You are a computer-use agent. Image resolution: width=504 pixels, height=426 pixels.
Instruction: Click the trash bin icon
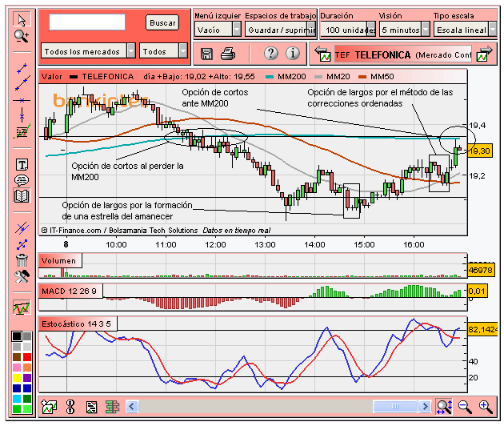pos(22,260)
